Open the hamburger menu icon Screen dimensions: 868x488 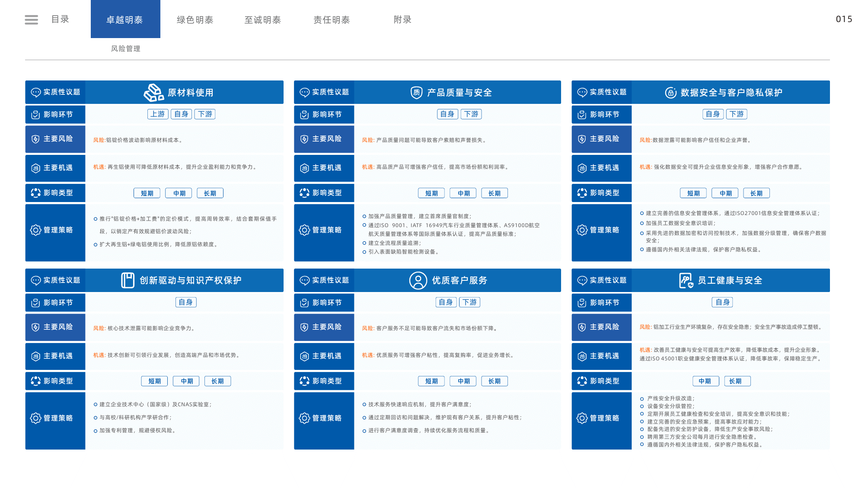[x=31, y=19]
